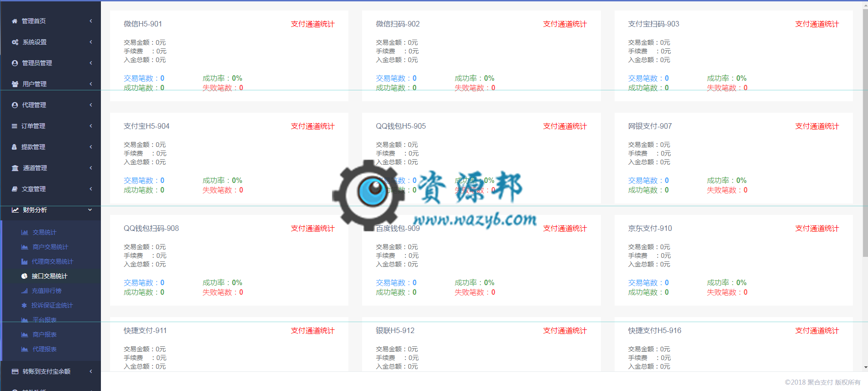This screenshot has width=868, height=391.
Task: Expand the 管理首页 menu chevron
Action: point(90,21)
